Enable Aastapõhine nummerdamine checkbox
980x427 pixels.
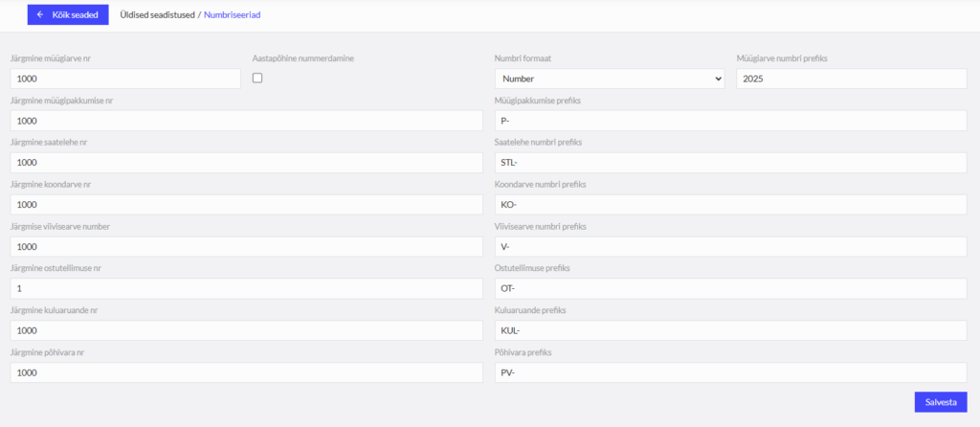pyautogui.click(x=256, y=79)
